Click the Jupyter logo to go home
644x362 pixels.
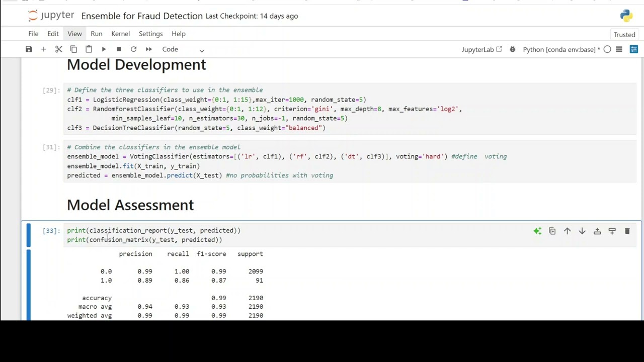pos(51,16)
